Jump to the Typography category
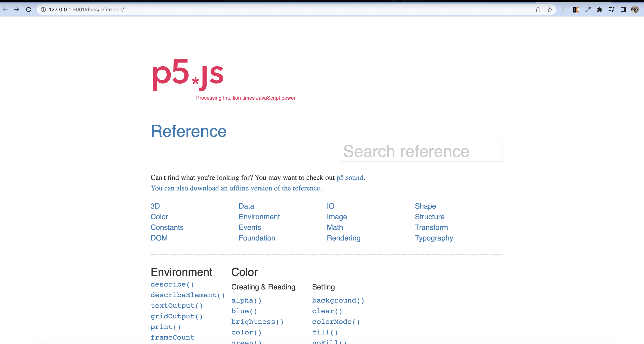This screenshot has height=344, width=644. [434, 238]
